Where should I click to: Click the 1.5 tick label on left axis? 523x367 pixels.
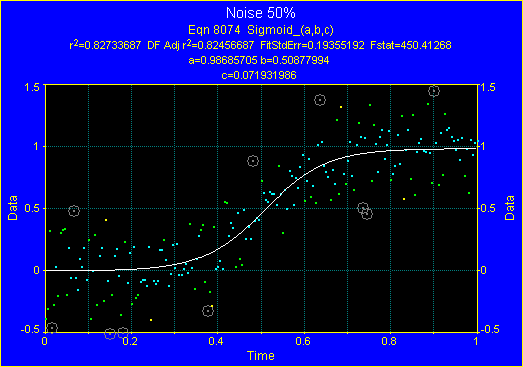[x=32, y=87]
